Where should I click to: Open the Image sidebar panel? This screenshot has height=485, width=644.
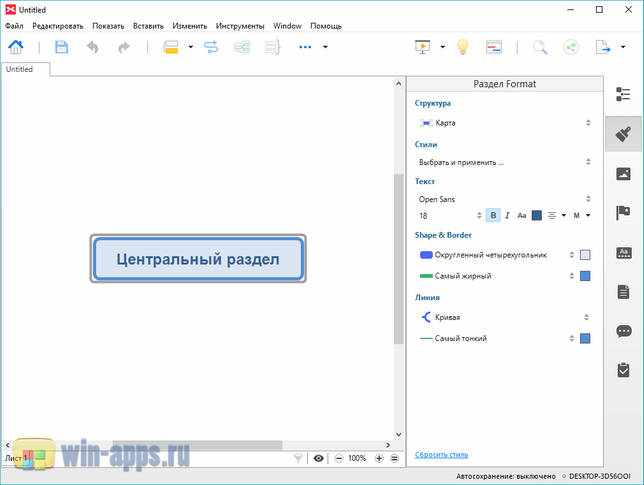623,174
